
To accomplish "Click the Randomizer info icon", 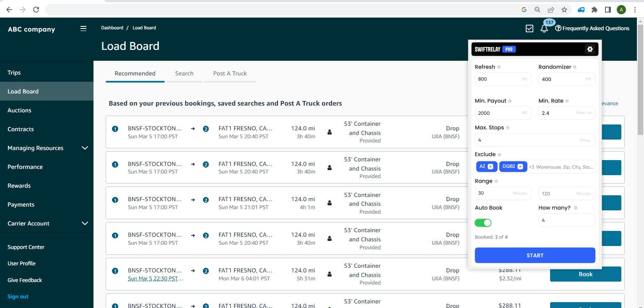I will pos(574,67).
